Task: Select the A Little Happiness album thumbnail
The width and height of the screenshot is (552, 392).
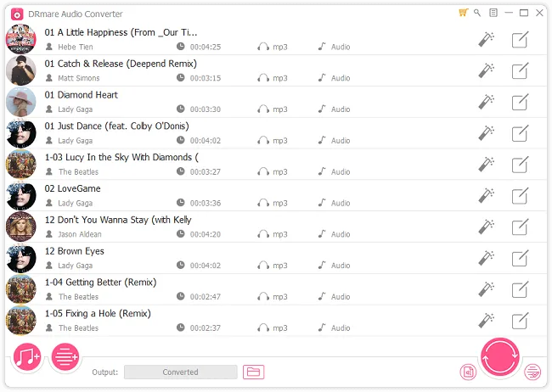Action: coord(21,39)
